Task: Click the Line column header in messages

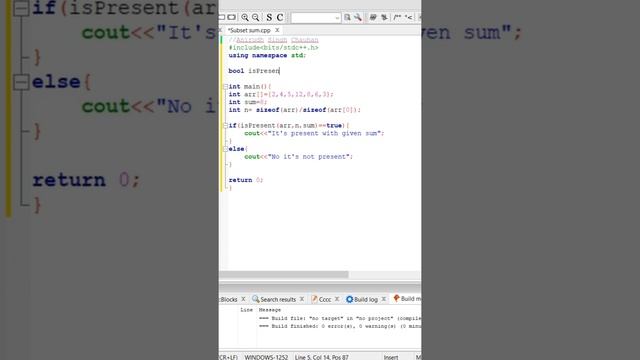Action: point(246,310)
